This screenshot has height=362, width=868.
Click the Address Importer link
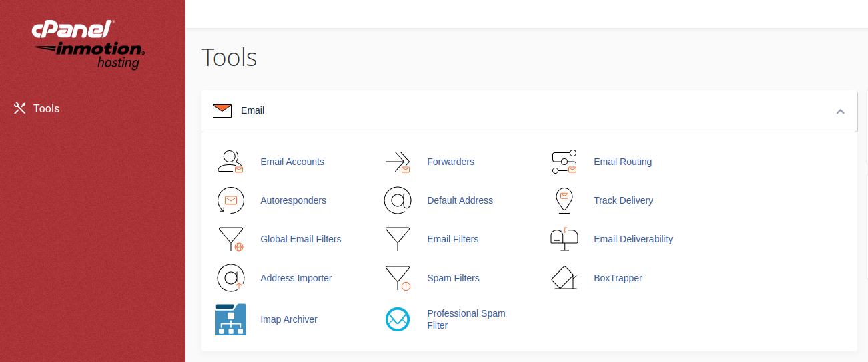pos(296,278)
